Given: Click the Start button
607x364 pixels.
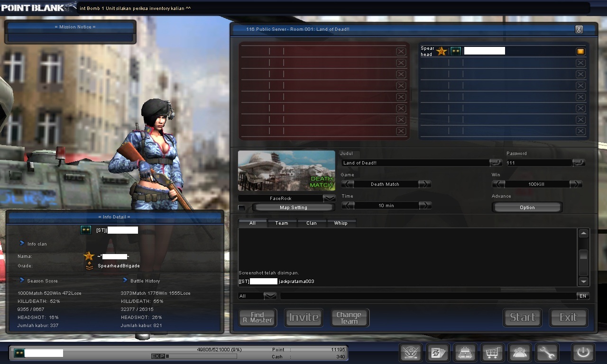Looking at the screenshot, I should point(522,318).
